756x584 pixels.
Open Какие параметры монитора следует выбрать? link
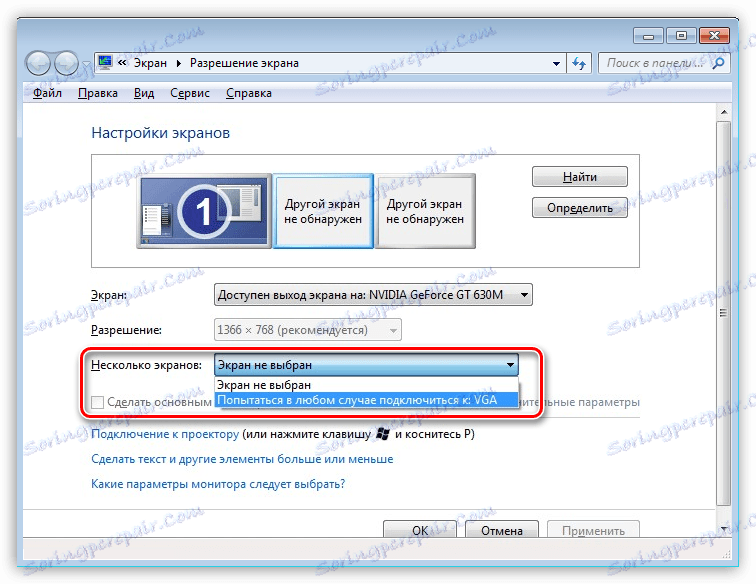tap(218, 484)
